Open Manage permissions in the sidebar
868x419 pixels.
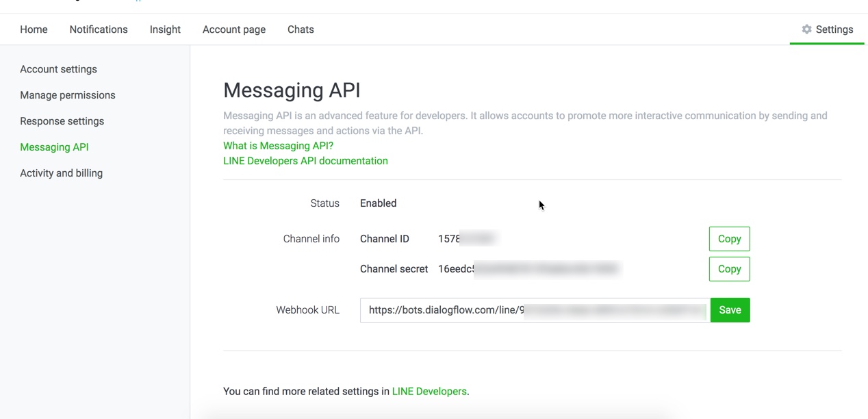click(67, 95)
